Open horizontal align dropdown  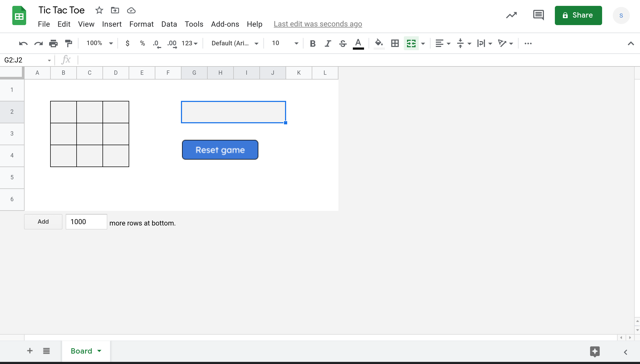point(443,43)
